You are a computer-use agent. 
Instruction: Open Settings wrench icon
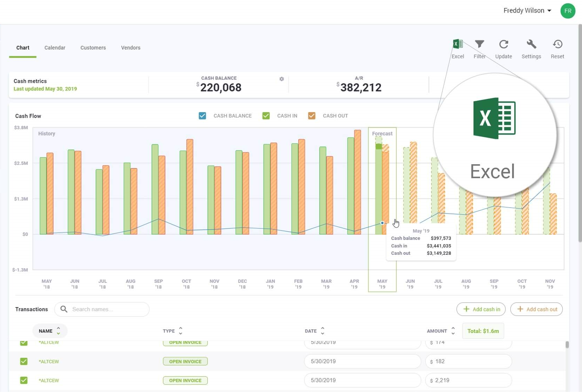pyautogui.click(x=531, y=44)
